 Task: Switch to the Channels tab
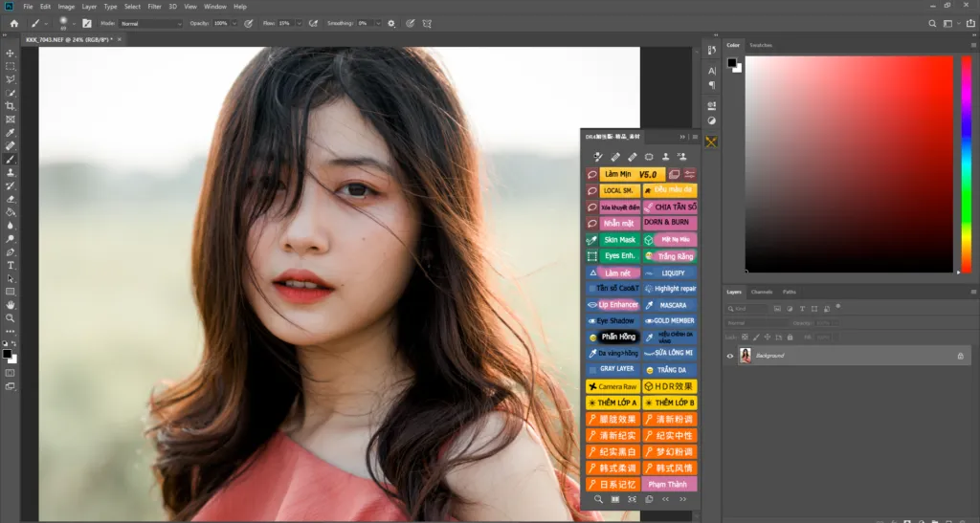coord(762,292)
